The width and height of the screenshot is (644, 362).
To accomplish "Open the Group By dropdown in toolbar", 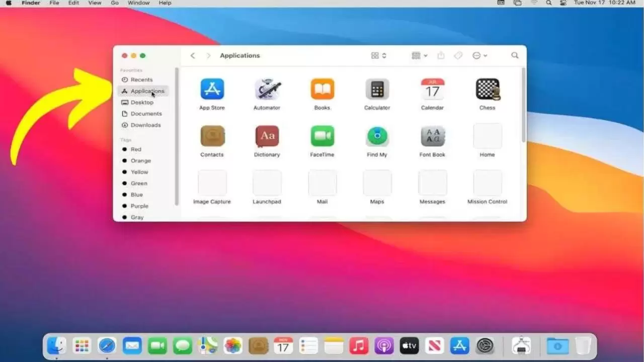I will (420, 56).
